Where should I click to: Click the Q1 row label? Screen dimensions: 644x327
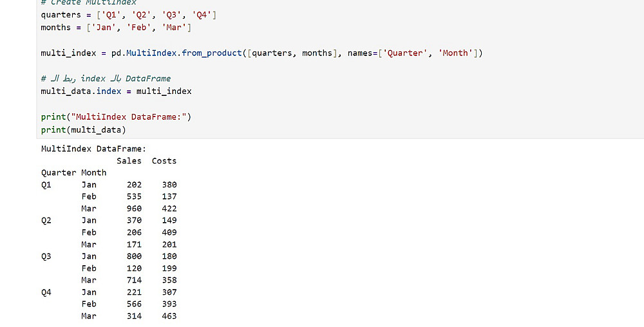point(46,185)
